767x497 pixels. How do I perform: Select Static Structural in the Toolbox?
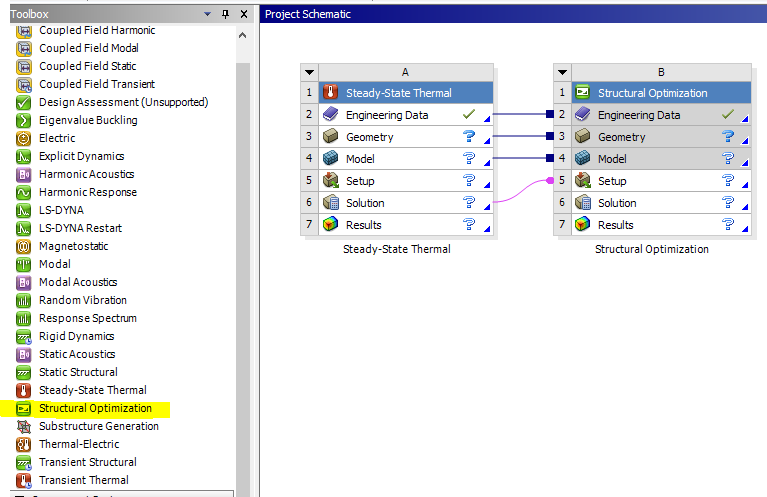77,372
